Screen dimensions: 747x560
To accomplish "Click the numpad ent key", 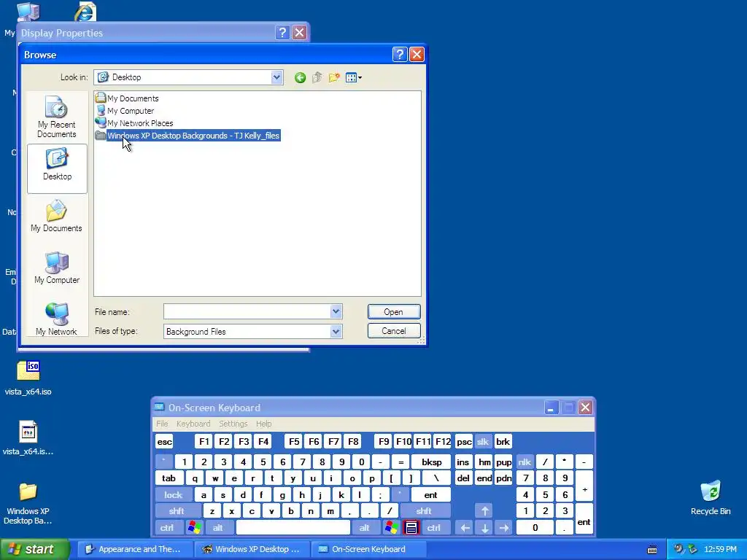I will (x=584, y=519).
